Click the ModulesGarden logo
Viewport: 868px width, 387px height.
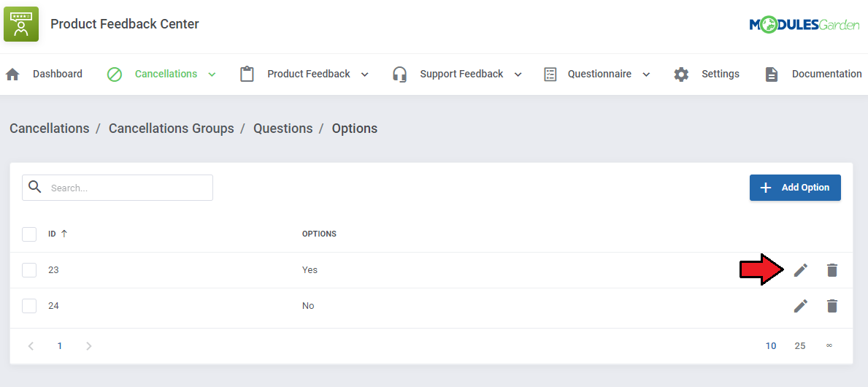pos(804,24)
